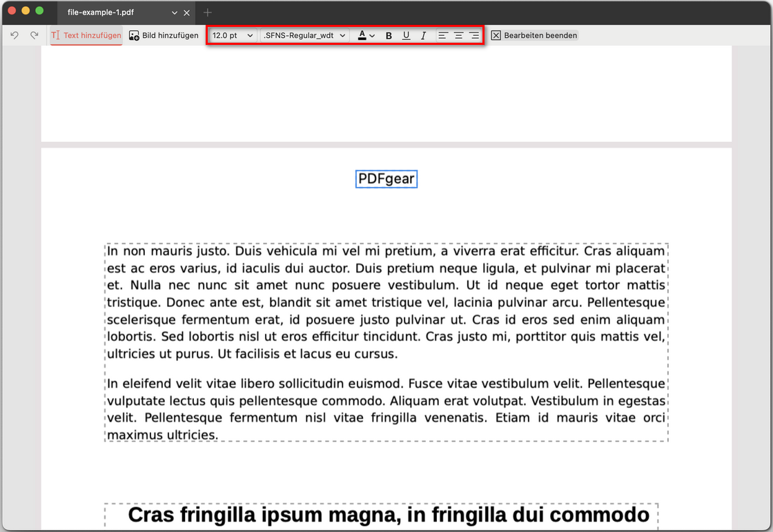
Task: Open the .SFNS-Regular_wdt font dropdown
Action: 304,35
